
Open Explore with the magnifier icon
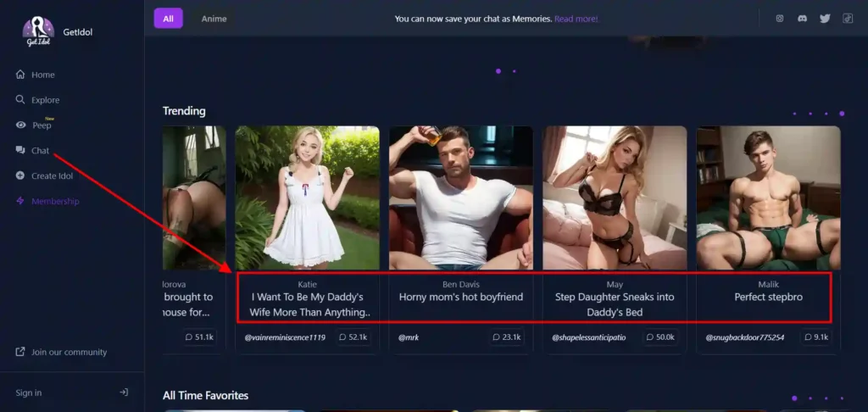click(20, 100)
